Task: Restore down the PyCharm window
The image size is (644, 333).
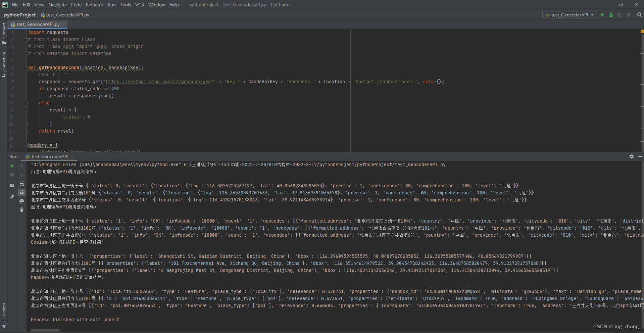Action: coord(621,5)
